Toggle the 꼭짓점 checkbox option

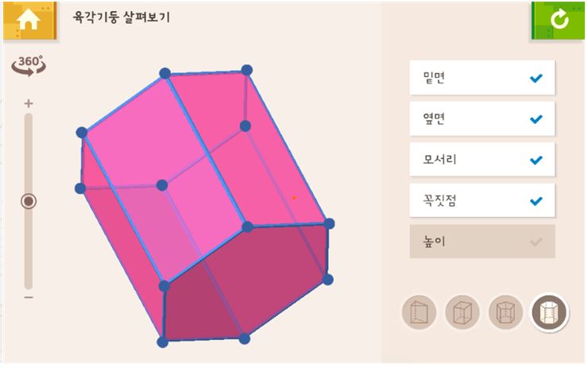pyautogui.click(x=482, y=200)
